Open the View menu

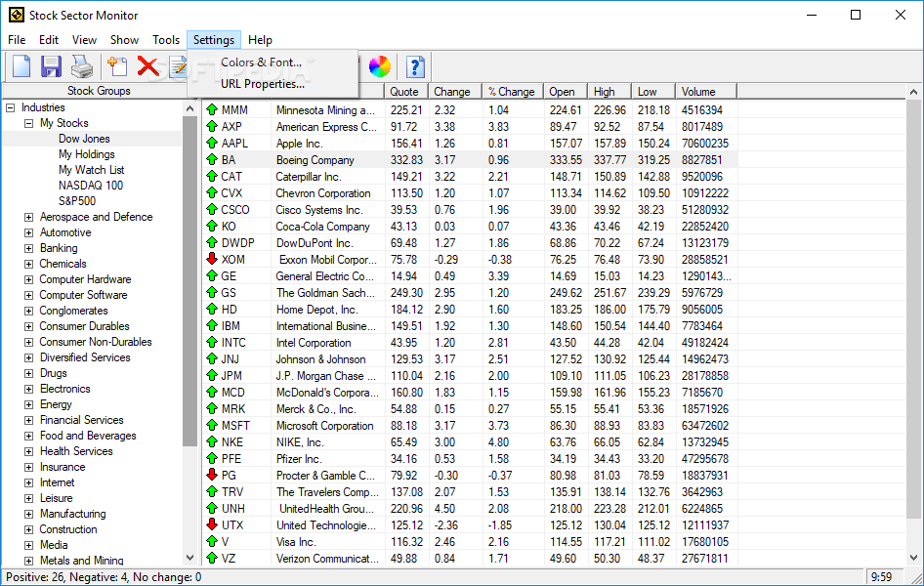point(84,40)
